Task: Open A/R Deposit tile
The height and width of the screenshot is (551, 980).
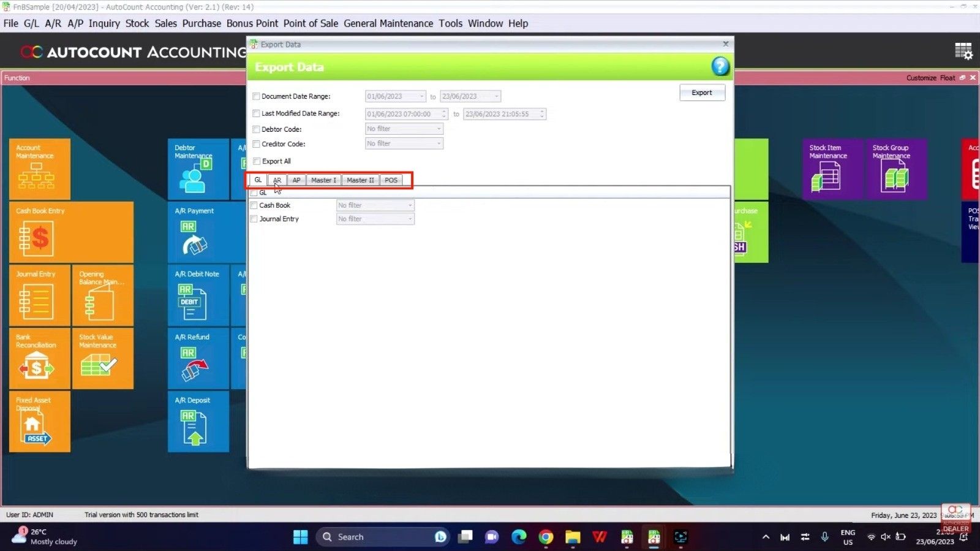Action: coord(198,422)
